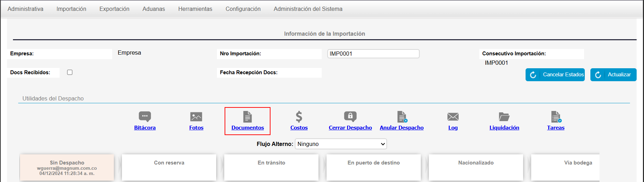Expand the Flujo Alterno dropdown

coord(341,144)
